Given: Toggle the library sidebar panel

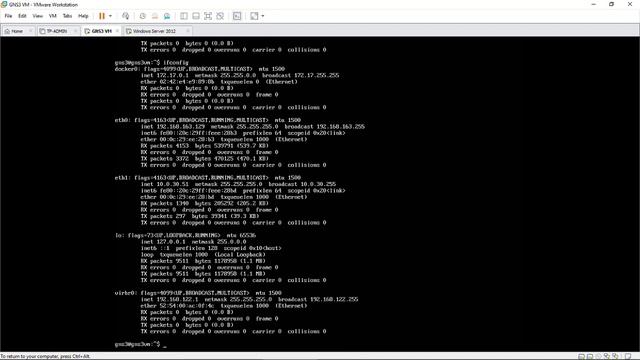Looking at the screenshot, I should 184,16.
